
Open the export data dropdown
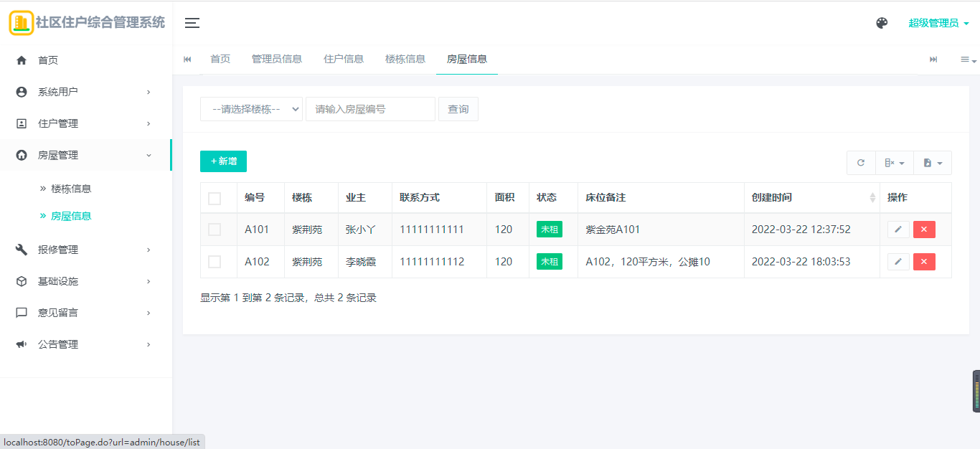(x=933, y=163)
